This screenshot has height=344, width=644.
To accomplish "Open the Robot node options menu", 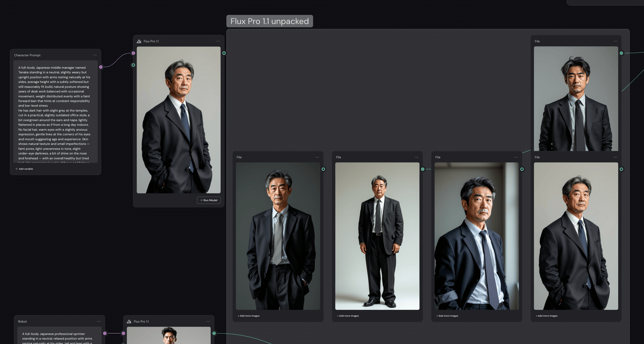I will [x=99, y=321].
